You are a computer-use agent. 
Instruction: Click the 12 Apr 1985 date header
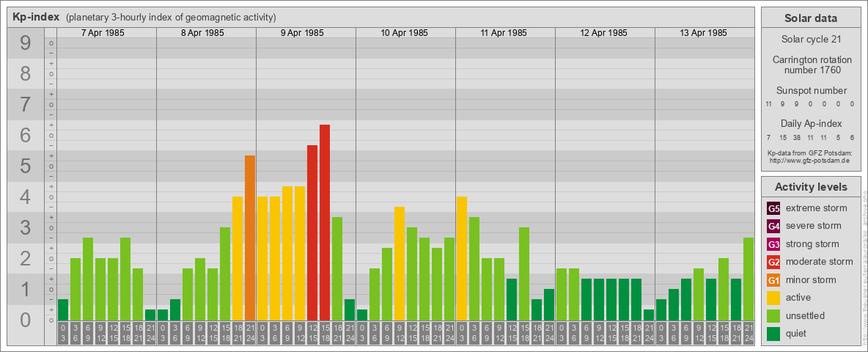click(603, 33)
